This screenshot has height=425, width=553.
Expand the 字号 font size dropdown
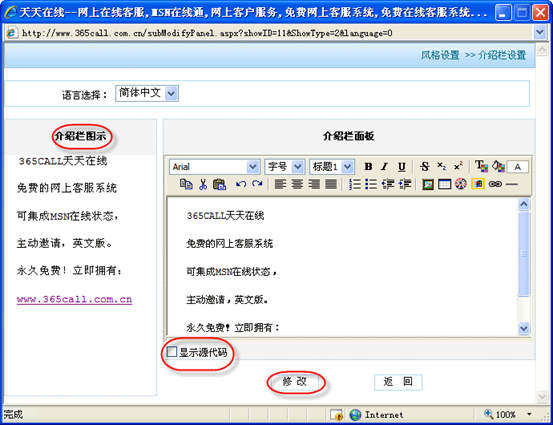[285, 167]
